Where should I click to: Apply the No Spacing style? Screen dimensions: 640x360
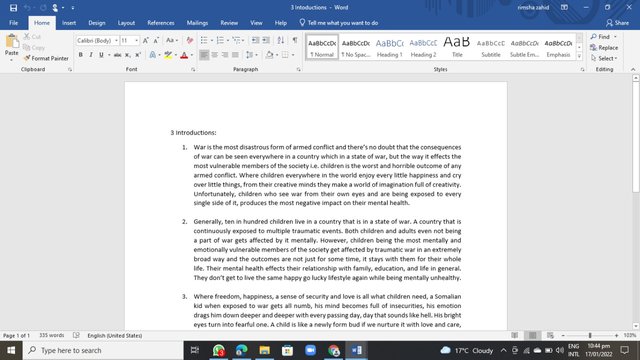pyautogui.click(x=356, y=47)
